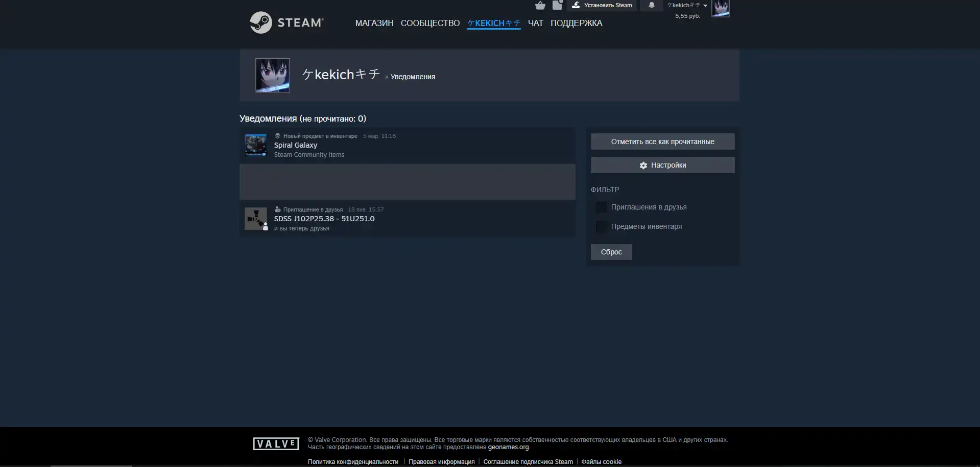Click the 5 мар. 11:18 timestamp
980x467 pixels.
tap(379, 136)
